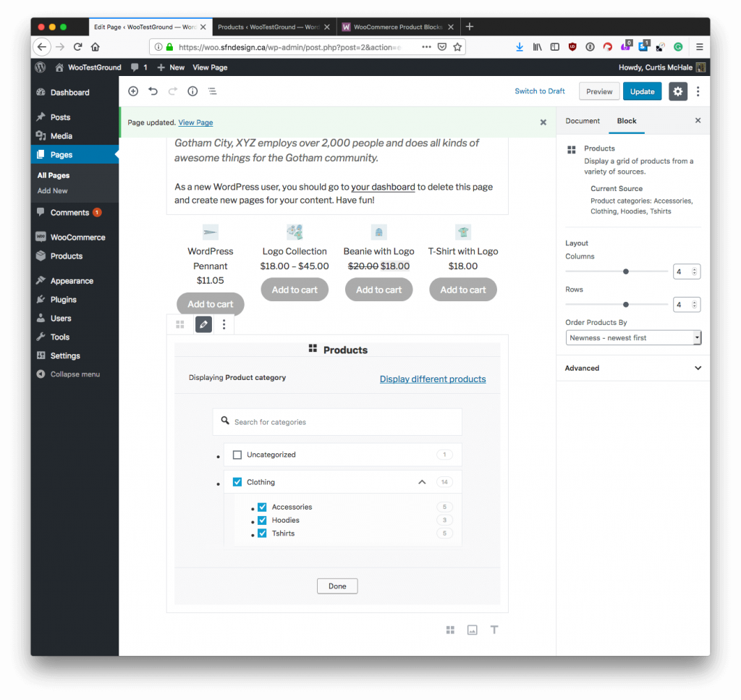741x700 pixels.
Task: Go back in browser history
Action: point(41,47)
